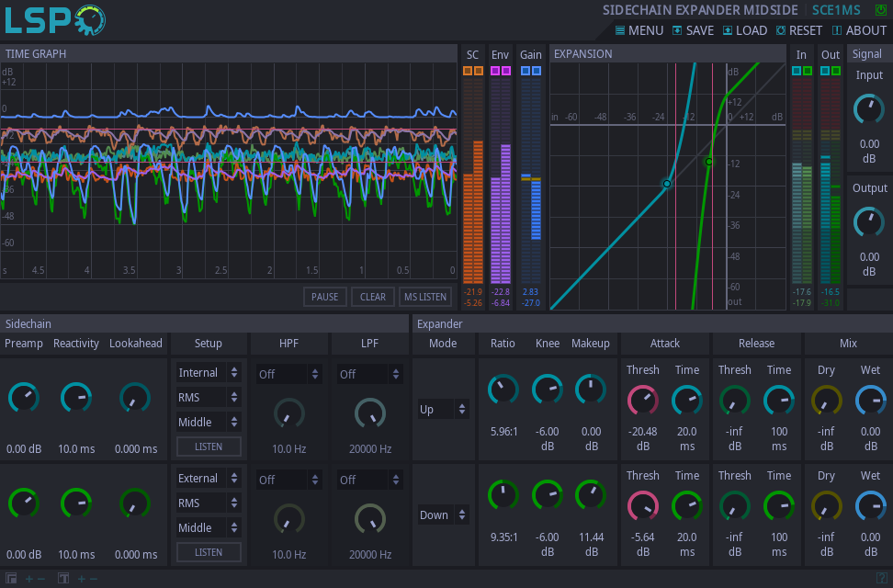Screen dimensions: 893x588
Task: Click the cyan Preamp knob in the top row
Action: click(23, 398)
